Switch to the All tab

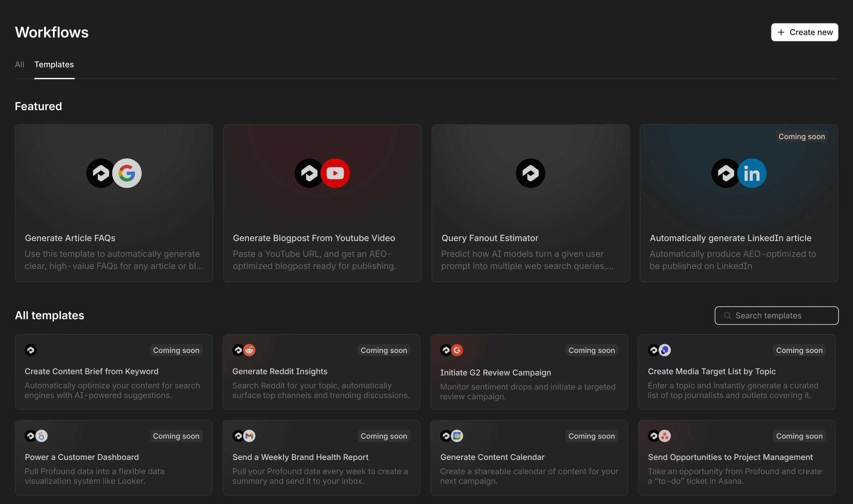tap(19, 65)
